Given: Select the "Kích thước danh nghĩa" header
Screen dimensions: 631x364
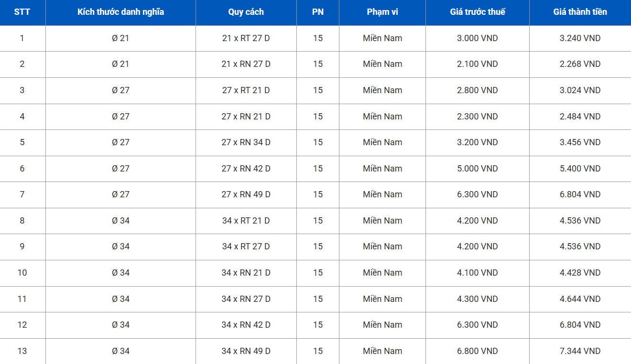Looking at the screenshot, I should click(120, 12).
